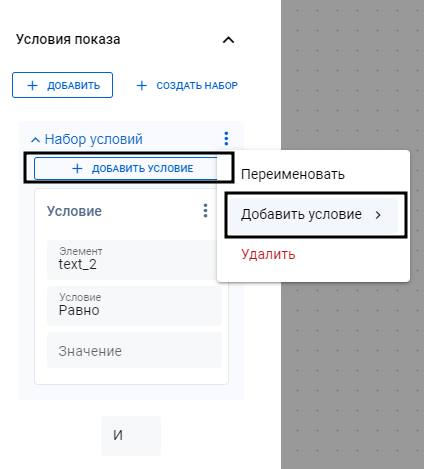Click the Условие card heading

click(74, 211)
